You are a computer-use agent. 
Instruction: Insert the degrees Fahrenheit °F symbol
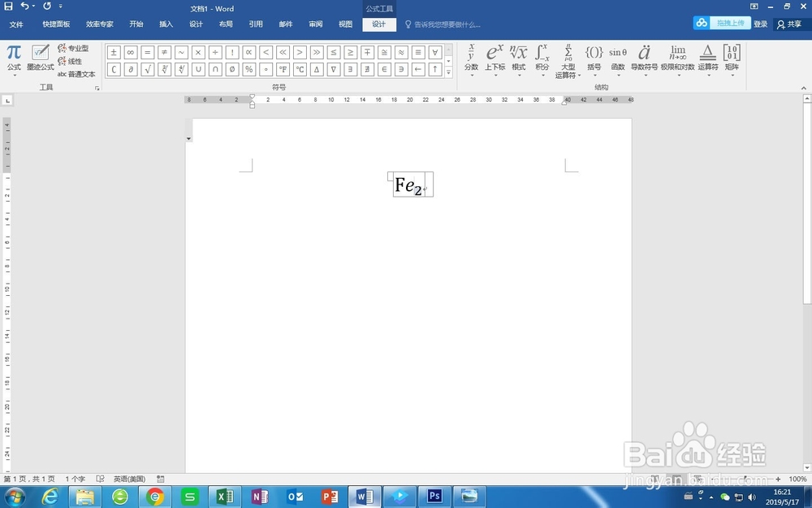tap(283, 69)
